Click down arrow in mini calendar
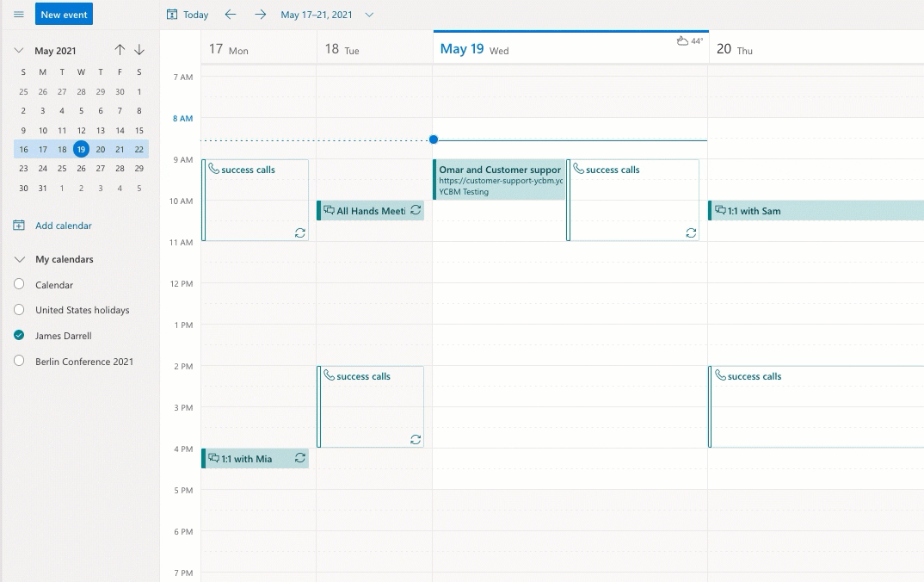This screenshot has height=582, width=924. click(x=139, y=50)
